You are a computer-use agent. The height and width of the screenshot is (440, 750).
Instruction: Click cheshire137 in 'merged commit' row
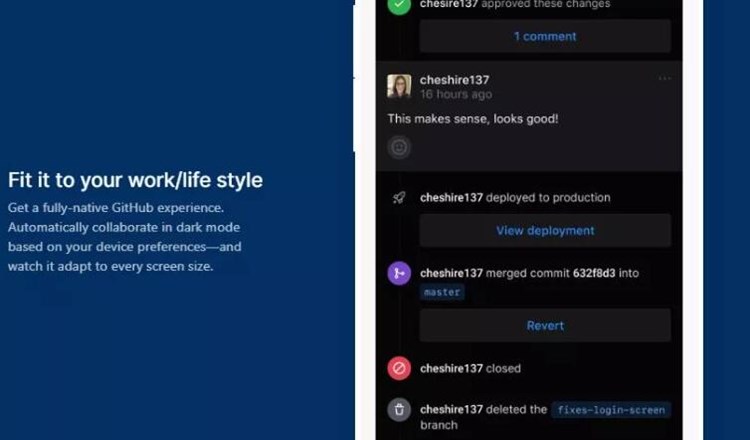coord(452,273)
